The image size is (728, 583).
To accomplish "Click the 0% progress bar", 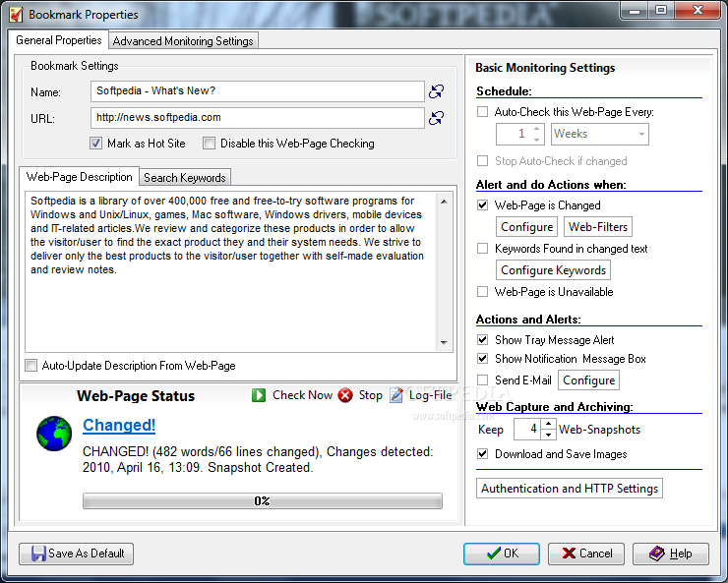I will coord(263,500).
